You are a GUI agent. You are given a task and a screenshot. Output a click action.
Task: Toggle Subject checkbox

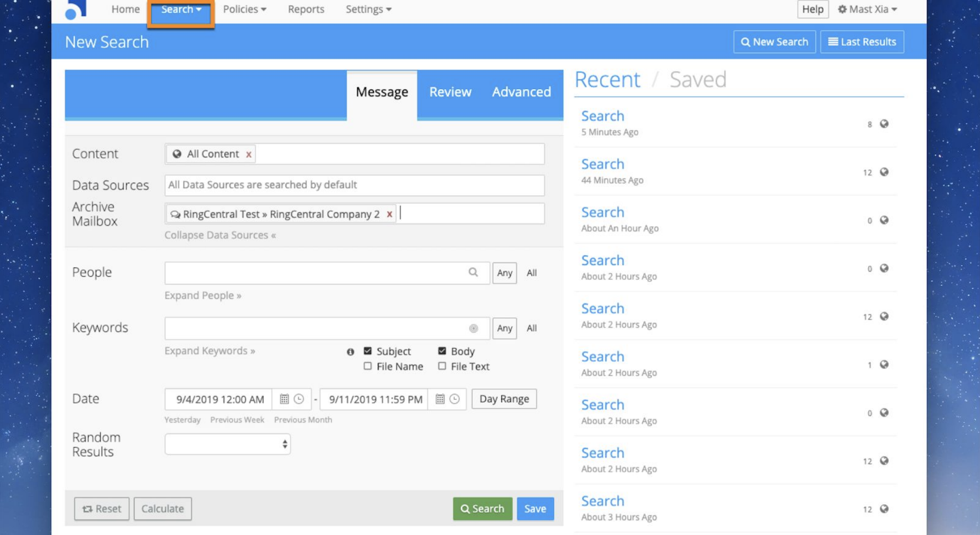pos(367,351)
